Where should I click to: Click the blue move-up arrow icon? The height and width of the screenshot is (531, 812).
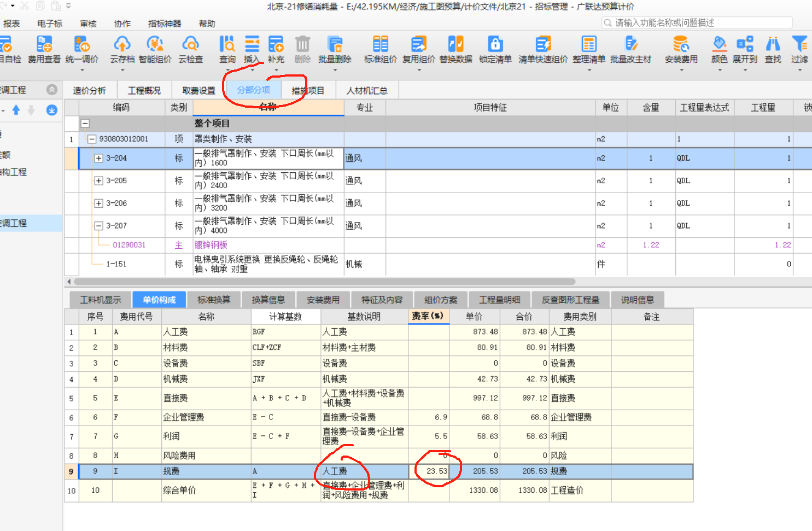16,110
